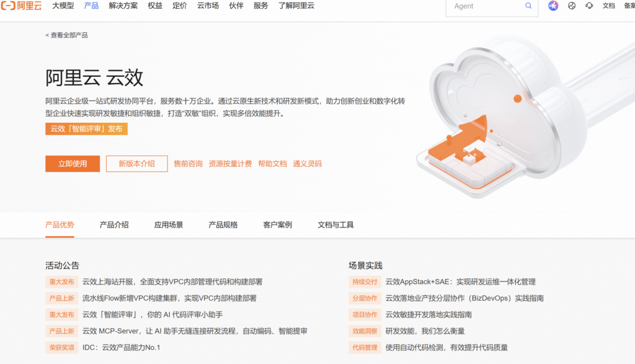Open the 定价 menu

tap(179, 6)
